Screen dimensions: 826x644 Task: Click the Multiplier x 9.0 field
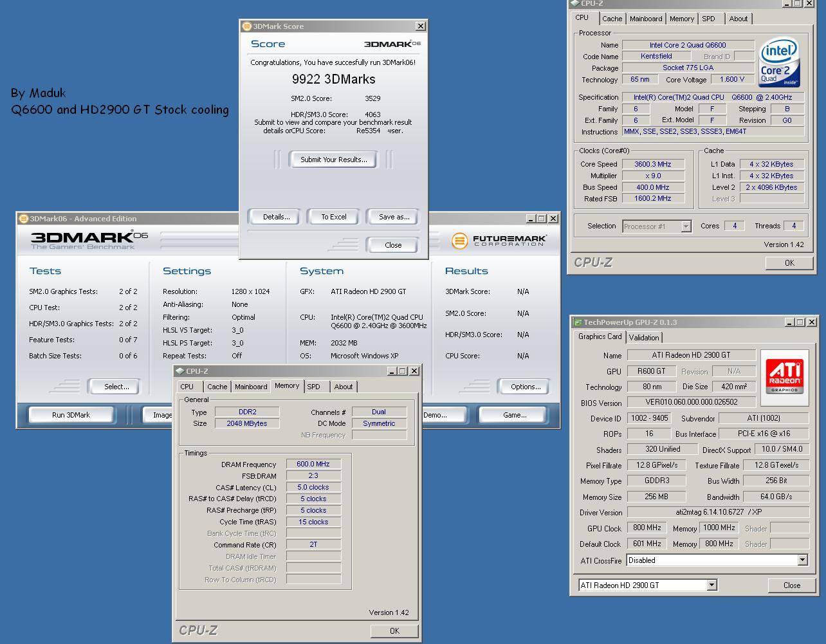(x=652, y=176)
